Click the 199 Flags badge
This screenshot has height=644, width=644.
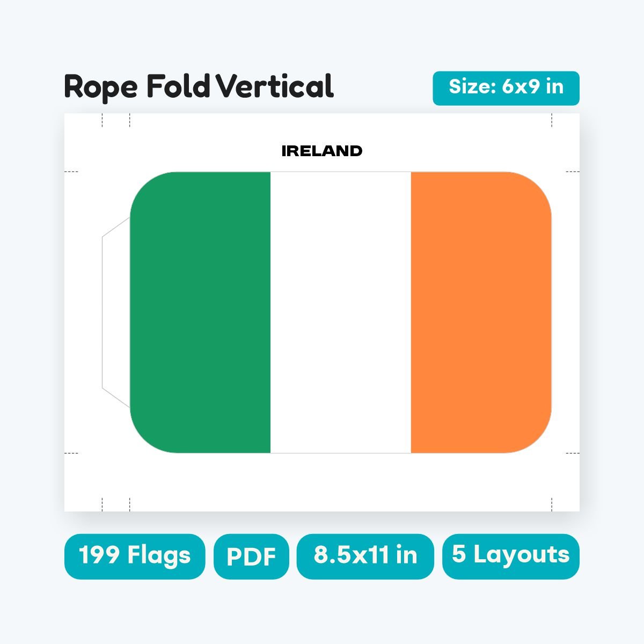coord(135,557)
